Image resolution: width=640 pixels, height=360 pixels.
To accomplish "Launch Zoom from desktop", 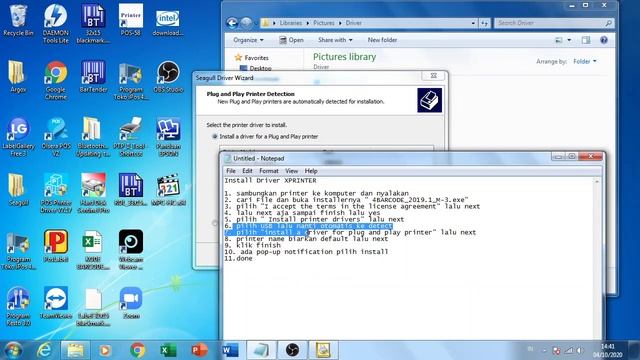I will (131, 303).
